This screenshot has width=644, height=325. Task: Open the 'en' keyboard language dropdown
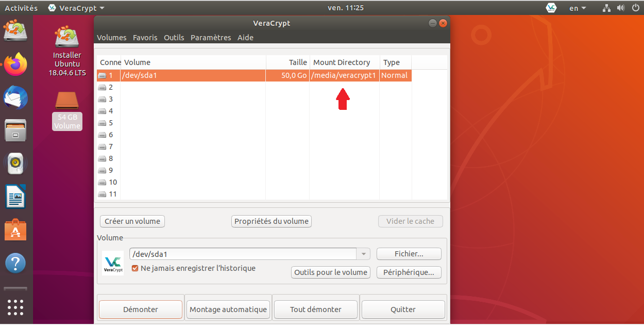[x=577, y=8]
